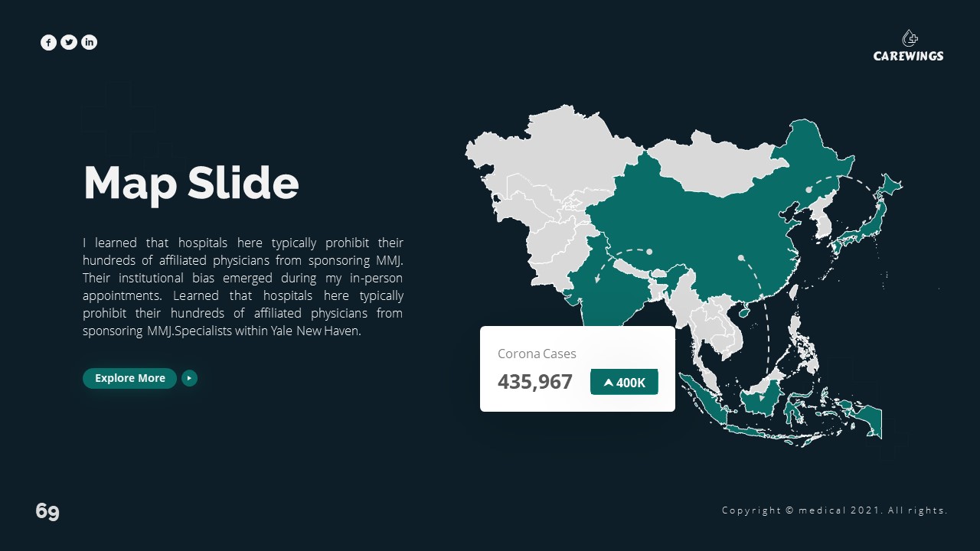
Task: Click the slide number 69
Action: [47, 511]
